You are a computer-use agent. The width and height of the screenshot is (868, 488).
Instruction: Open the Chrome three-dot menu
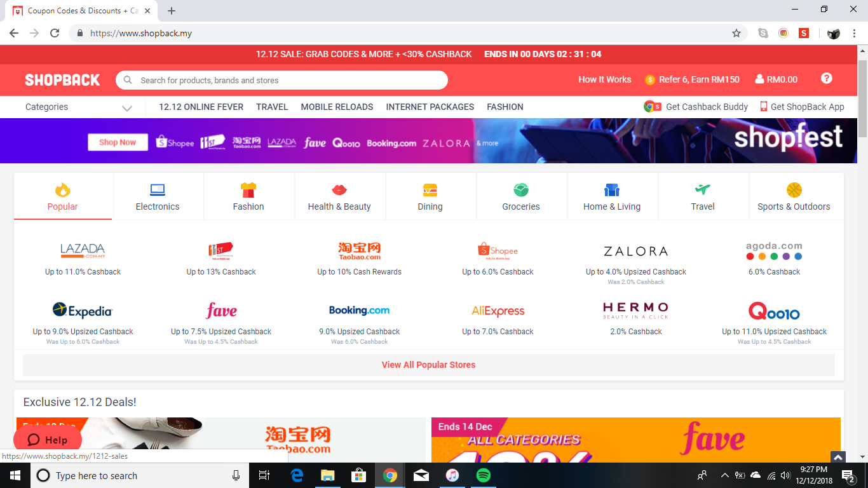[854, 33]
